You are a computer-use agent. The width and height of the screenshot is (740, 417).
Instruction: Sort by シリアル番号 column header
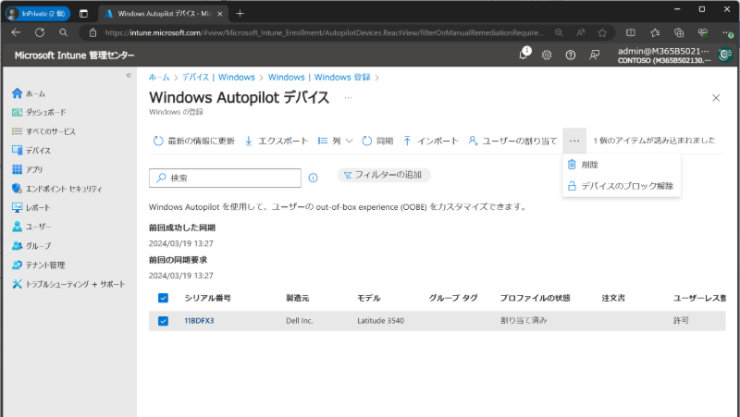208,298
